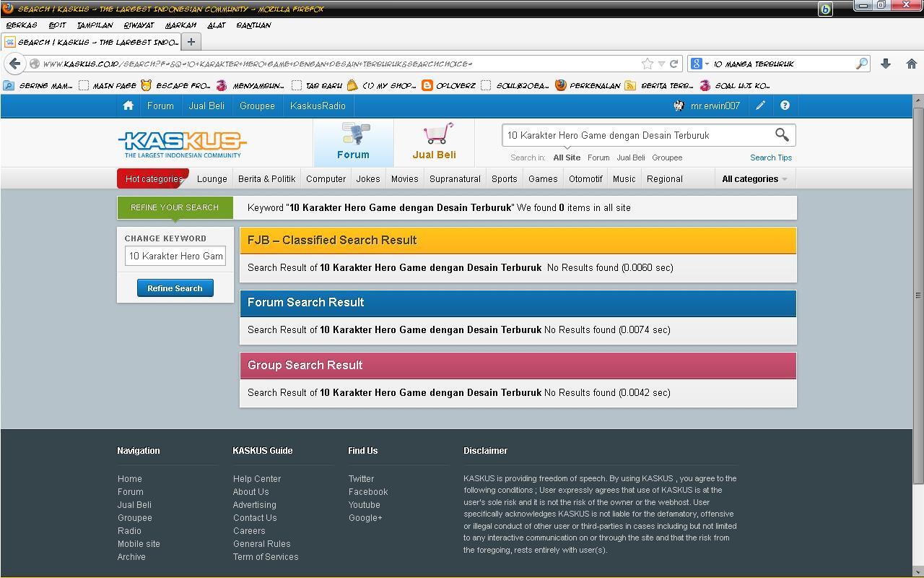Open the URL history dropdown arrow

pos(661,64)
